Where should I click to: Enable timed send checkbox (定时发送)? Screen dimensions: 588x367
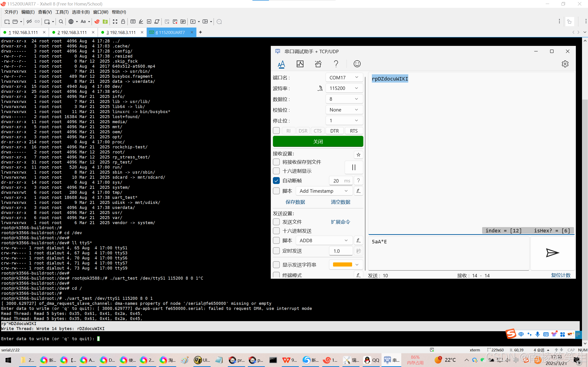point(276,251)
